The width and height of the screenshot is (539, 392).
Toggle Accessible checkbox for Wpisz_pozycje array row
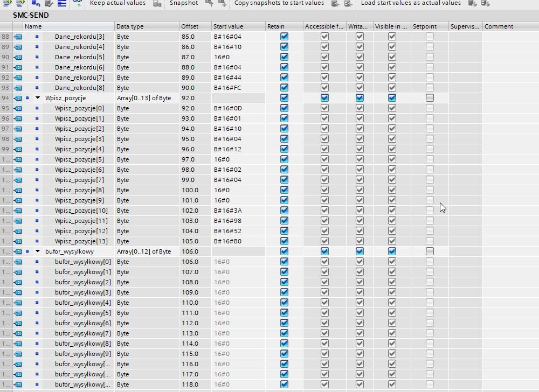[324, 98]
